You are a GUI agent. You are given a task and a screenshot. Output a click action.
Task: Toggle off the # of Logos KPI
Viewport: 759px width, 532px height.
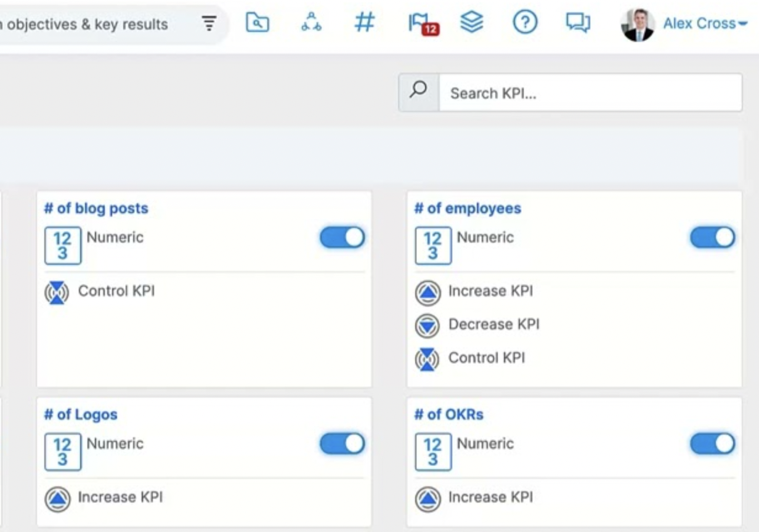(343, 444)
